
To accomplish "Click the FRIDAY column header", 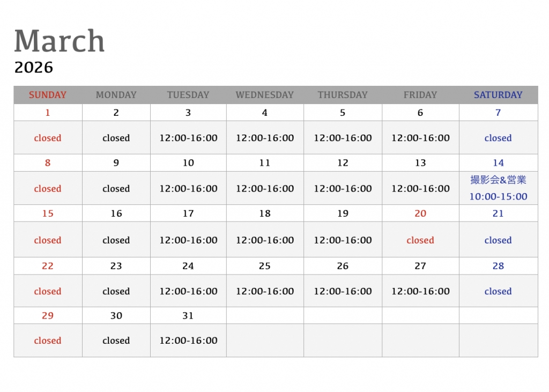I will [x=420, y=95].
